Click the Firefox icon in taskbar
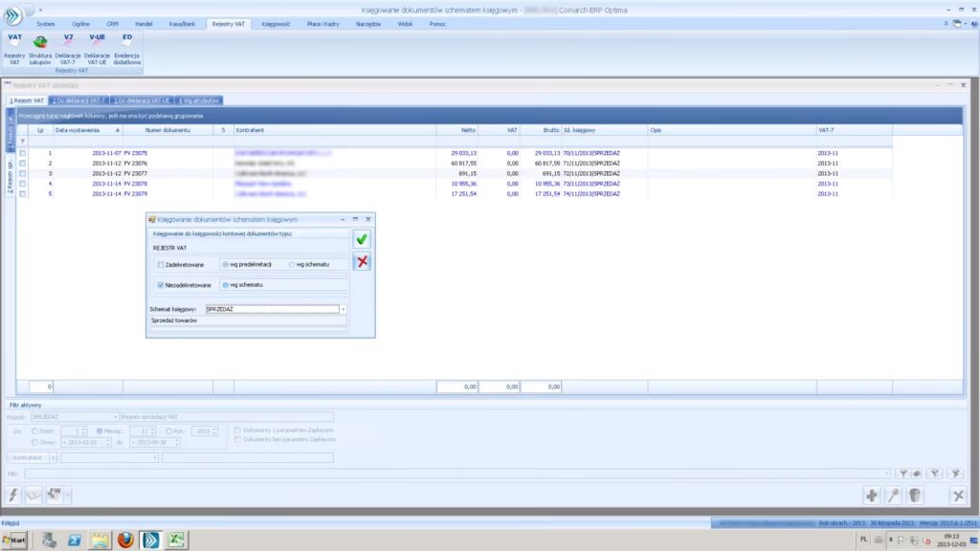The height and width of the screenshot is (551, 980). click(125, 540)
